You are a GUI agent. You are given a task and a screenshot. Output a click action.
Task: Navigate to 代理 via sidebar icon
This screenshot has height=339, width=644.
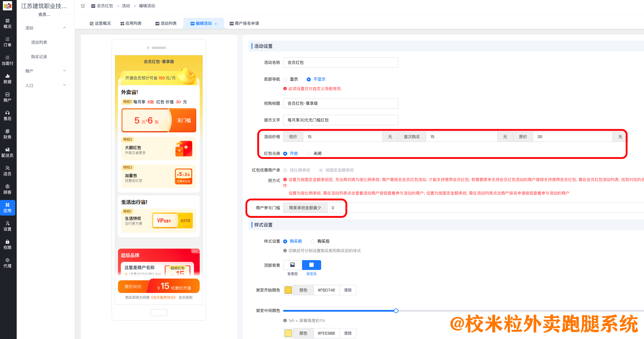[x=7, y=263]
